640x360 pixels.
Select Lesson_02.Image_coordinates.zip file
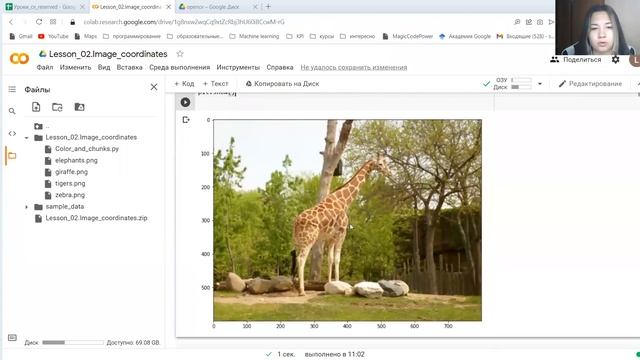[96, 218]
